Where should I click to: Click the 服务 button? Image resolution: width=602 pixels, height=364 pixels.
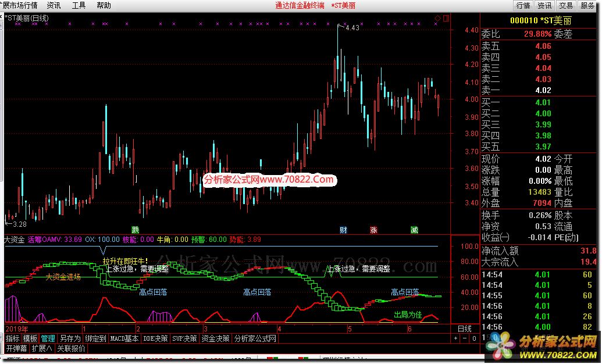tap(587, 5)
